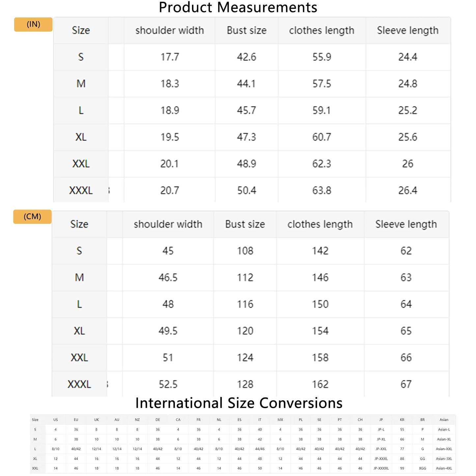Click the 116 bust size value

tap(245, 304)
